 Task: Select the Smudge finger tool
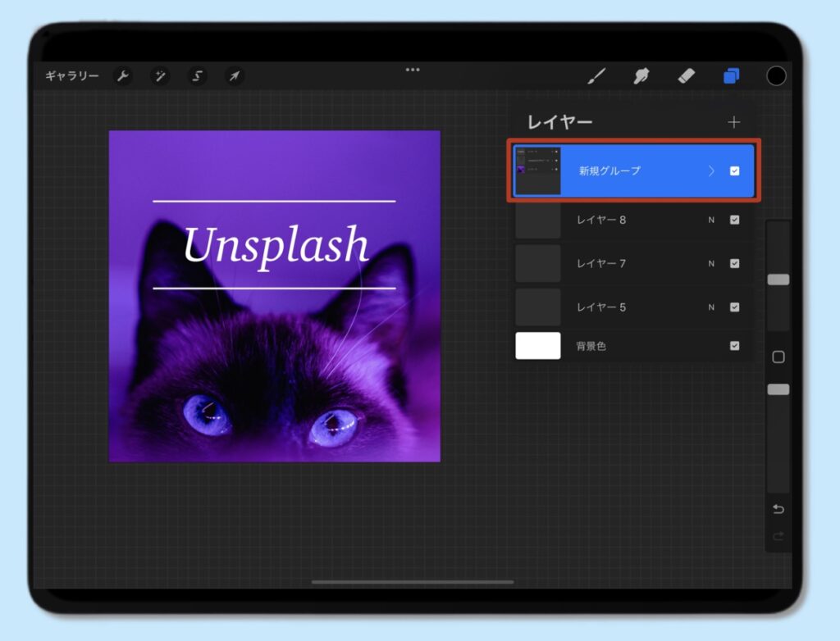(641, 76)
